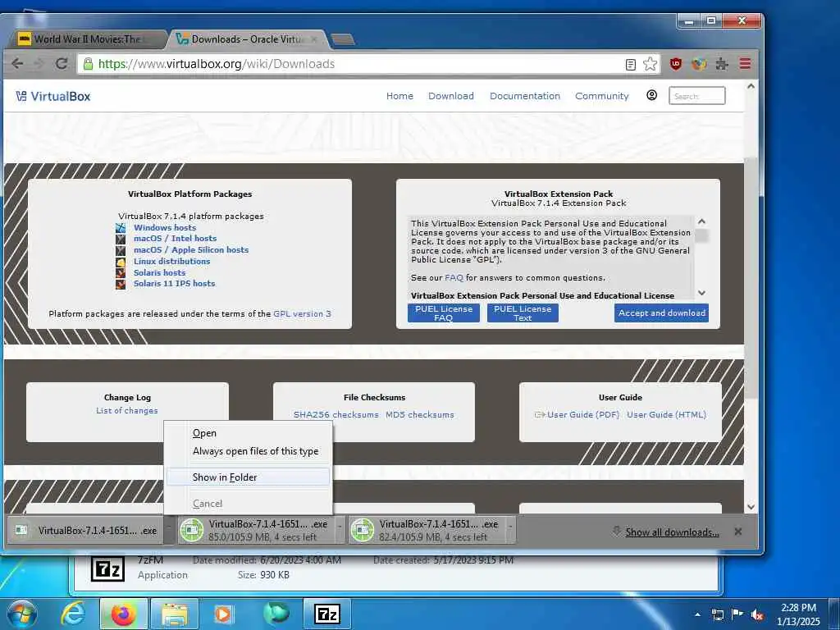
Task: Reload the page with the refresh icon
Action: click(x=62, y=64)
